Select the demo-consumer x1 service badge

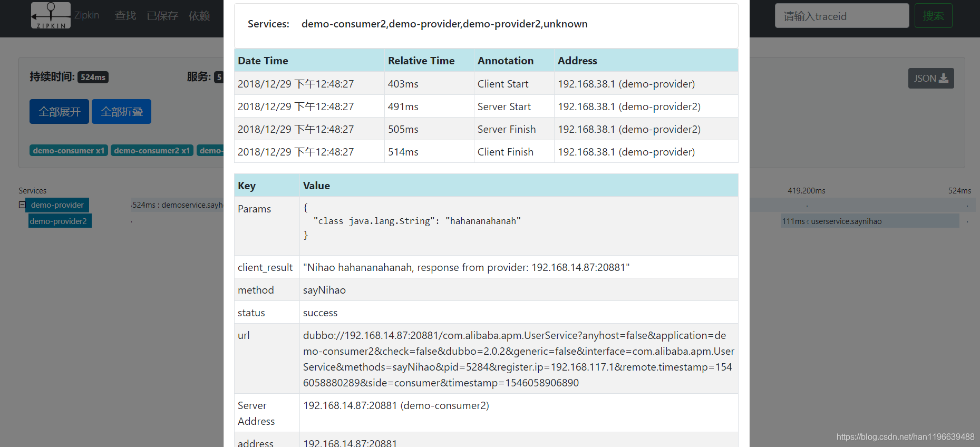coord(69,151)
